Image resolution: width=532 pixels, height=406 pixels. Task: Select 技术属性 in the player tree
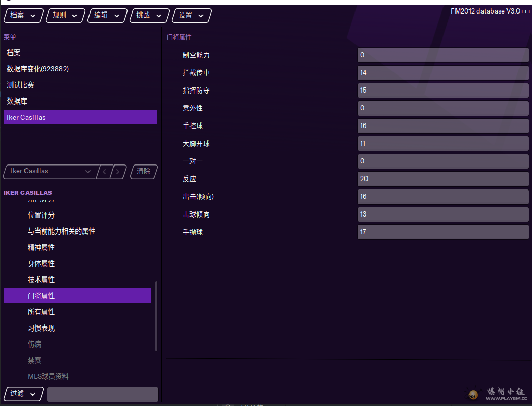41,280
